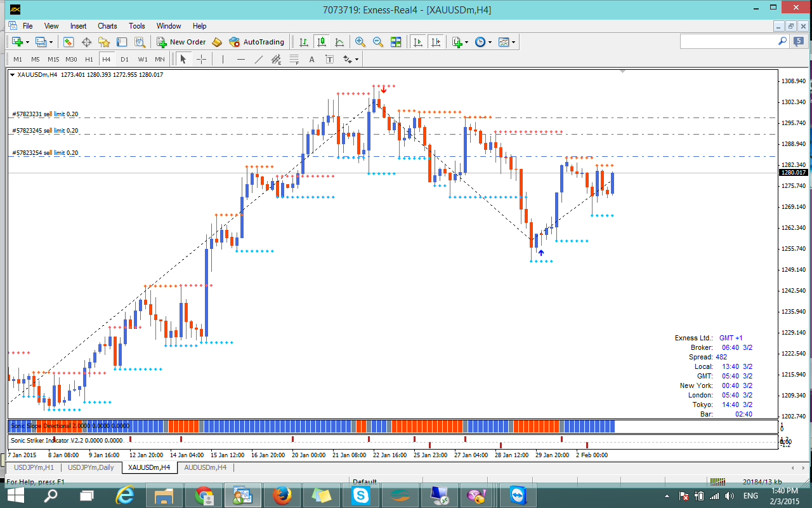Open the Templates icon
Viewport: 812px width, 508px height.
point(504,42)
